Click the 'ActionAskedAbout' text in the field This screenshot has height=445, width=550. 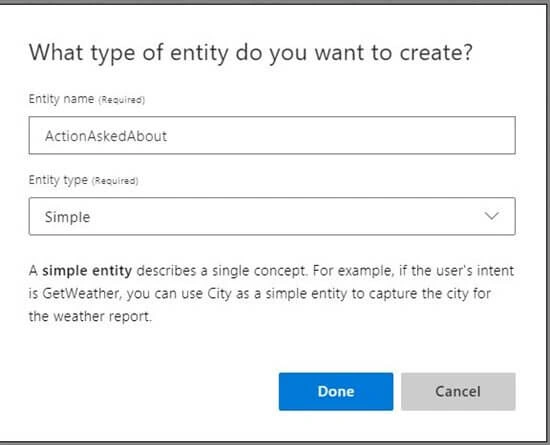point(106,136)
